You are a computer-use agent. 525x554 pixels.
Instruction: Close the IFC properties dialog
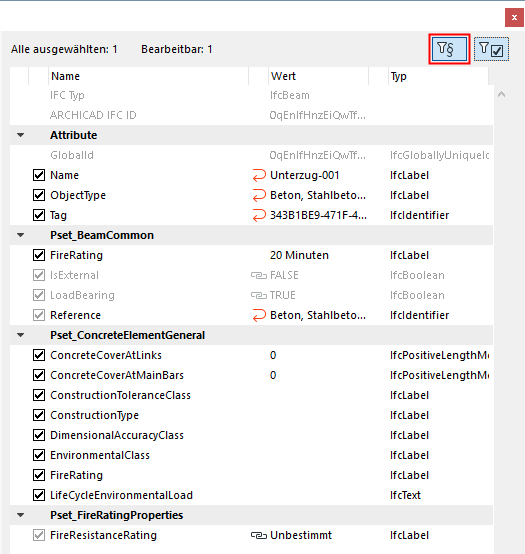pos(514,17)
